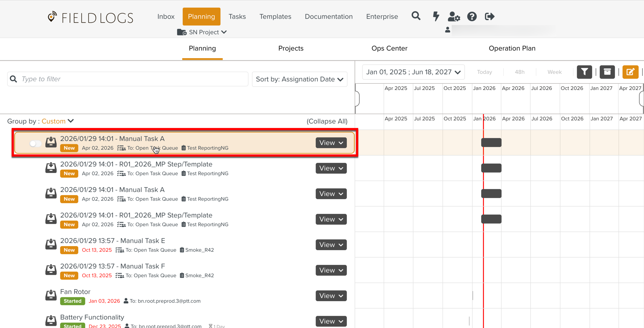
Task: Open user settings gear icon
Action: (x=454, y=17)
